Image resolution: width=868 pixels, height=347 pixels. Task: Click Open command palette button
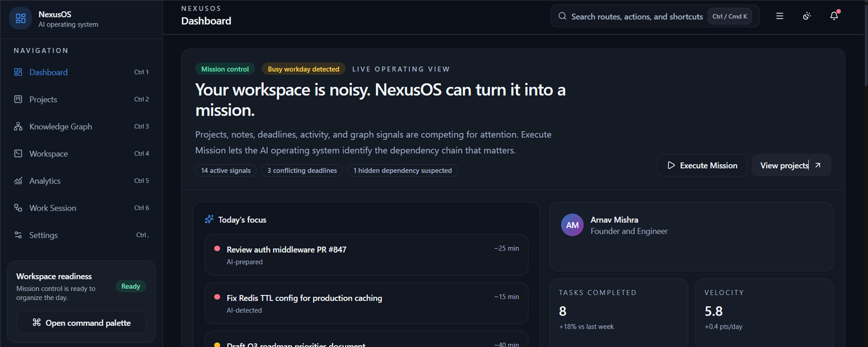[81, 323]
